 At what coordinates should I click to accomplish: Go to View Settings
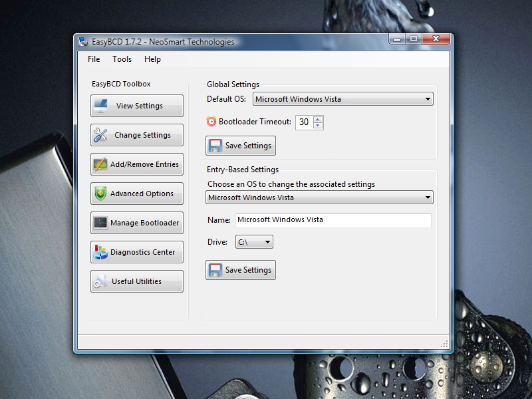click(x=137, y=106)
